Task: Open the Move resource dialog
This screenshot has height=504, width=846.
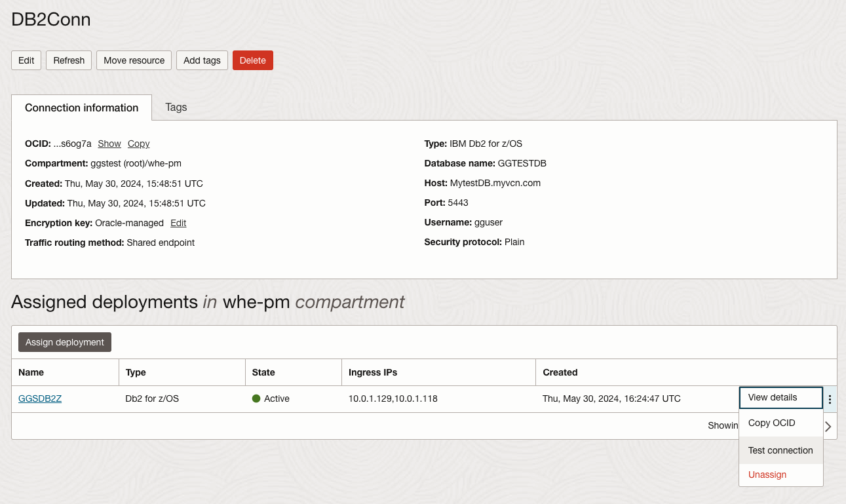Action: (x=134, y=60)
